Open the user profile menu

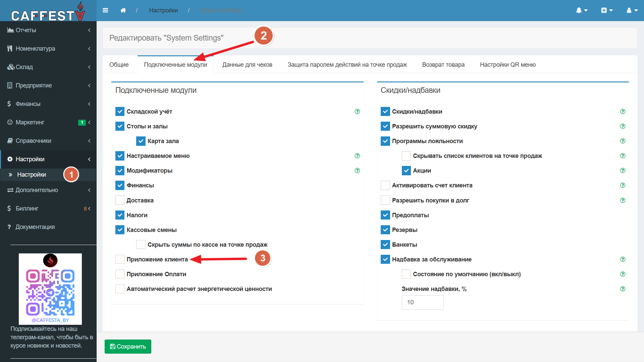click(x=632, y=10)
